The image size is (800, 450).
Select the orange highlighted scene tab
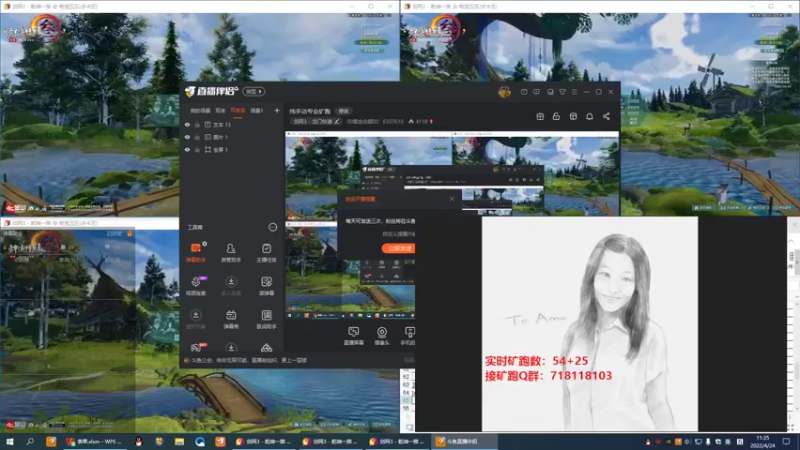click(x=238, y=110)
